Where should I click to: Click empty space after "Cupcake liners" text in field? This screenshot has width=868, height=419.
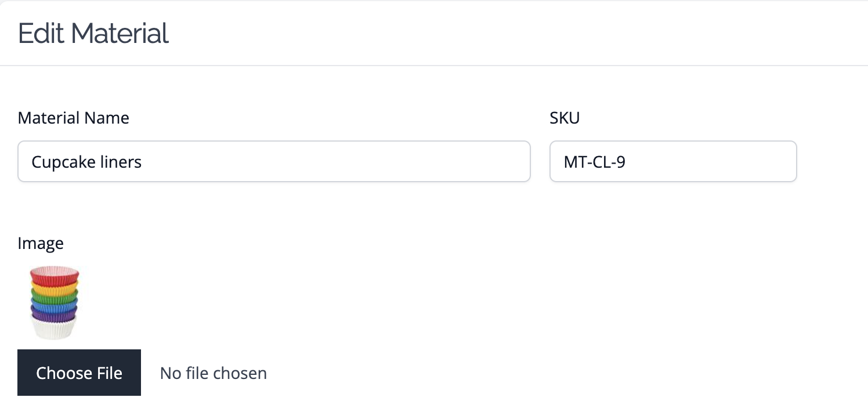tap(337, 161)
